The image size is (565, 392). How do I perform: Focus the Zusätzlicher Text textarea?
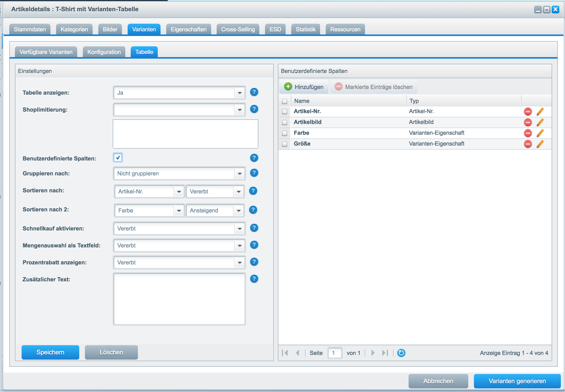point(179,299)
